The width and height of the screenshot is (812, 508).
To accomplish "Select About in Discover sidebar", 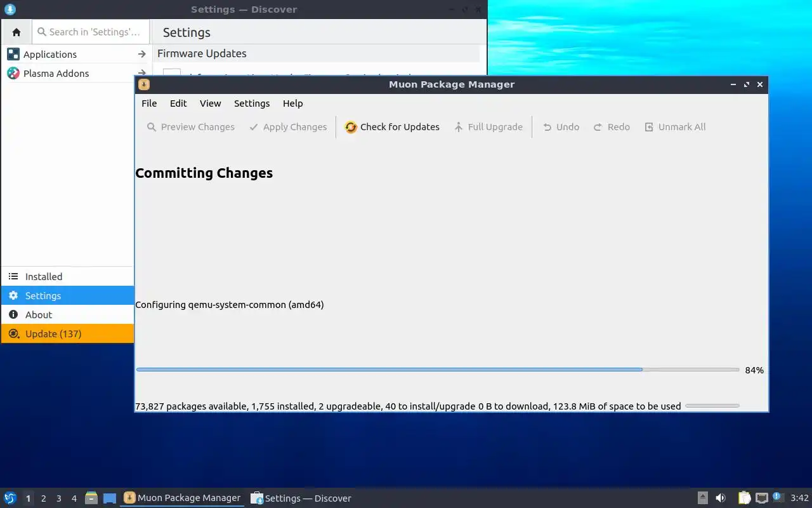I will coord(67,315).
